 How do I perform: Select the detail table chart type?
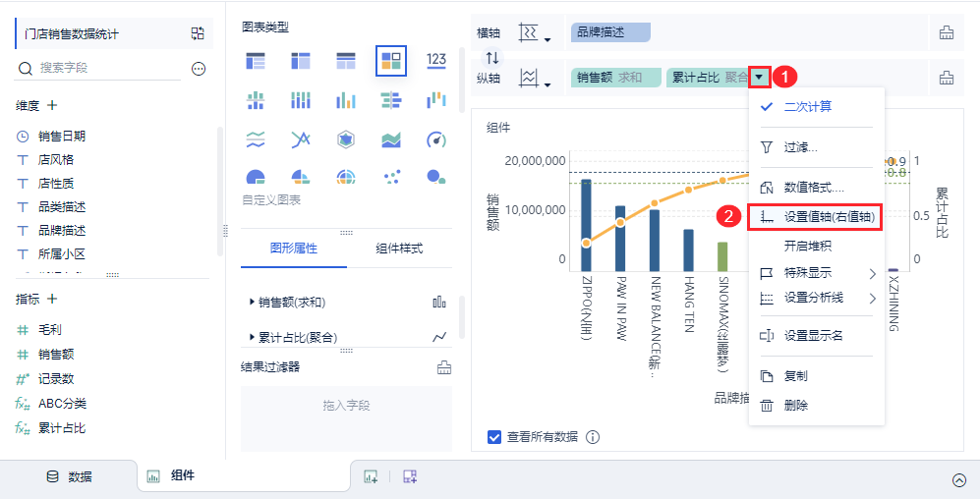click(x=346, y=61)
